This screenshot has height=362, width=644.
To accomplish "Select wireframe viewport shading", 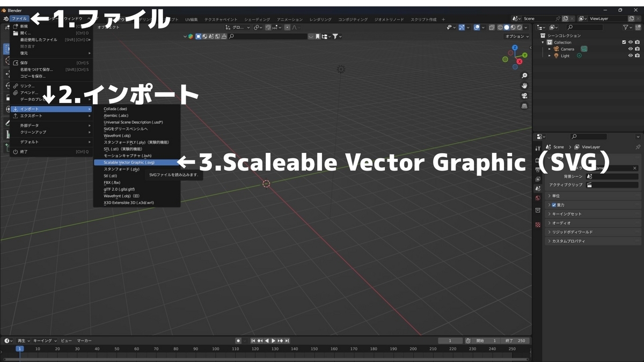I will [x=500, y=27].
